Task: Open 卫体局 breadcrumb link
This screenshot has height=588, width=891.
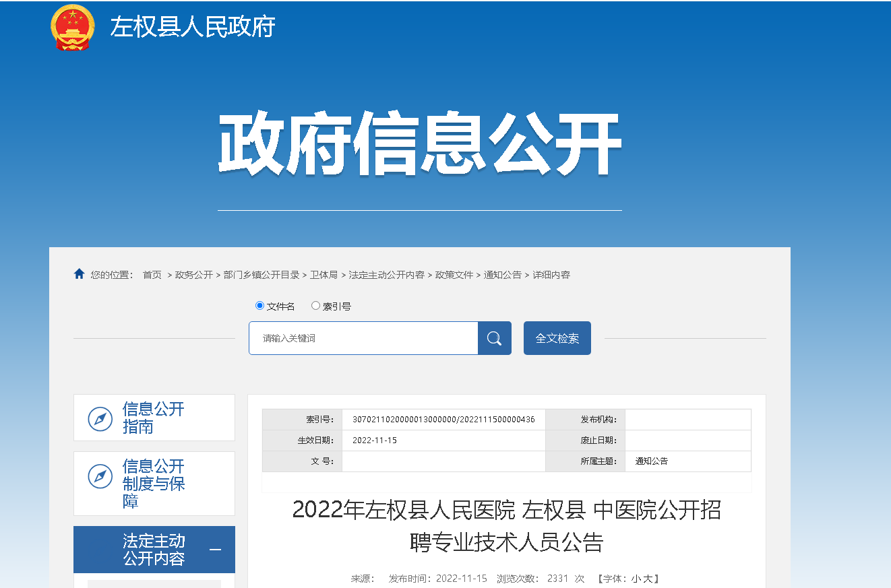Action: [x=324, y=275]
